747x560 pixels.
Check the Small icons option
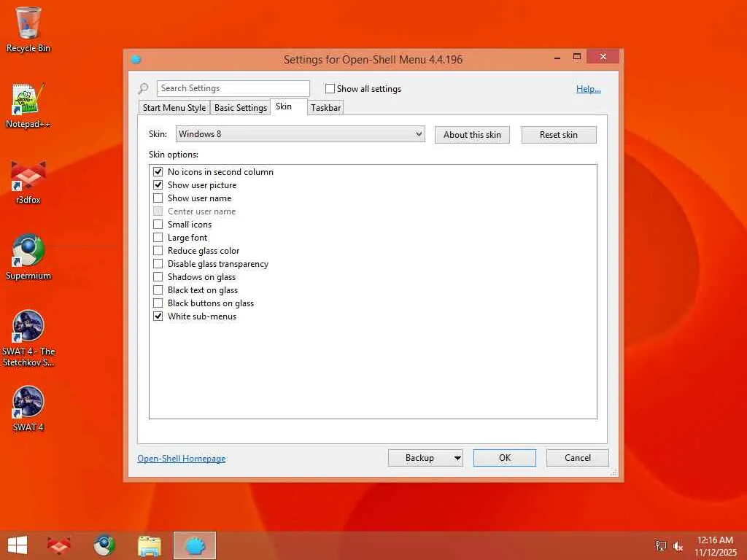(158, 225)
